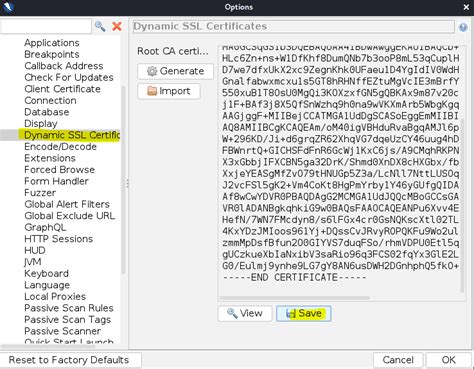The width and height of the screenshot is (474, 369).
Task: Import a root CA certificate
Action: coord(169,91)
